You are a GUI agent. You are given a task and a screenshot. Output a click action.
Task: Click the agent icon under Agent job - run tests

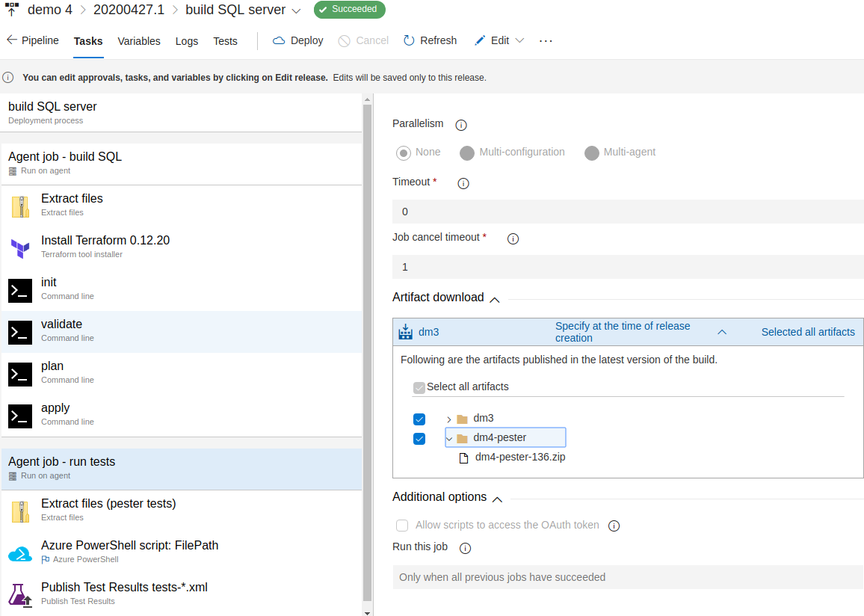pos(13,476)
